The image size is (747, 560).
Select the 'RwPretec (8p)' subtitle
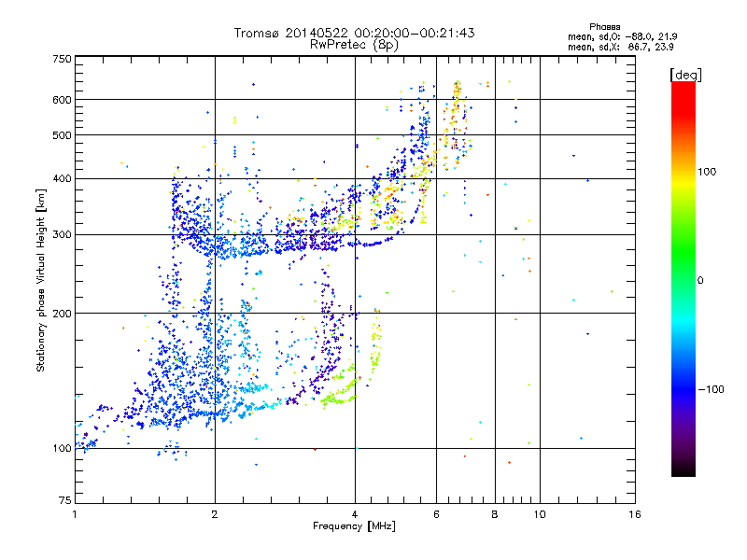click(354, 45)
